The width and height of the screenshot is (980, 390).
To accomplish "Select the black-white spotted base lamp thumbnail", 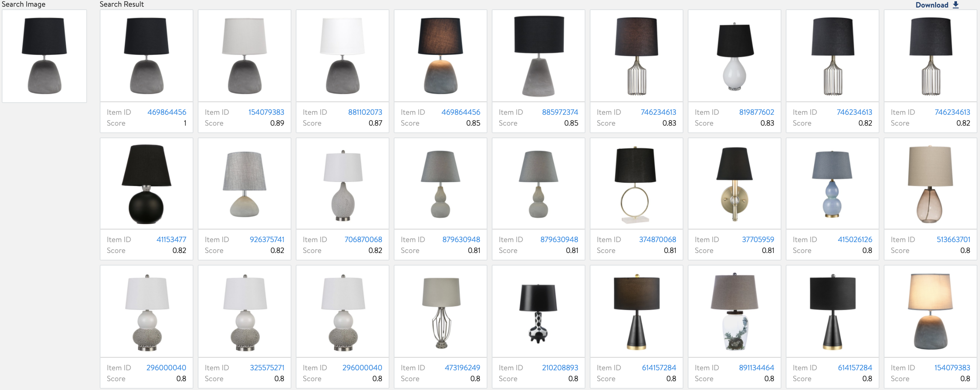I will (x=539, y=312).
